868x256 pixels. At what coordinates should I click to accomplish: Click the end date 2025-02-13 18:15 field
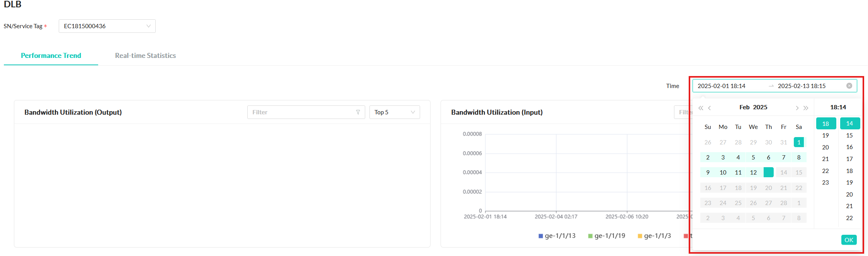click(802, 86)
